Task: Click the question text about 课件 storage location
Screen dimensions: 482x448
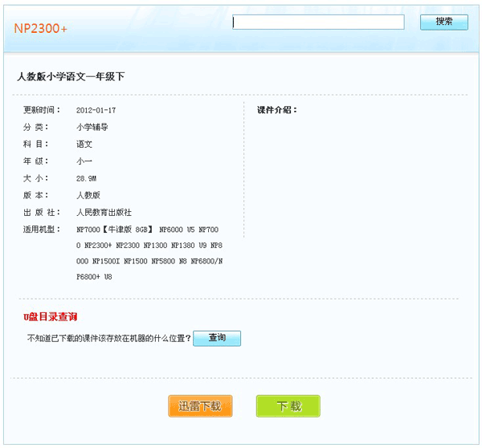Action: coord(109,339)
